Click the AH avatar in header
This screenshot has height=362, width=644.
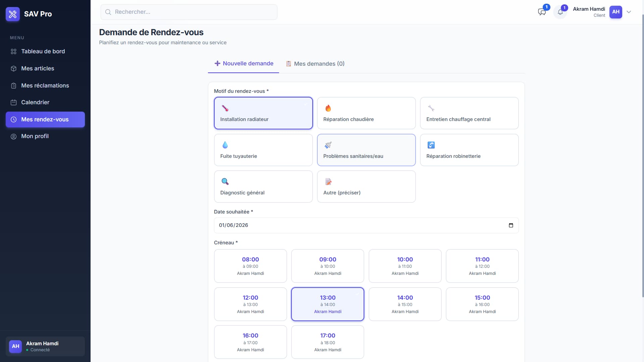coord(616,12)
